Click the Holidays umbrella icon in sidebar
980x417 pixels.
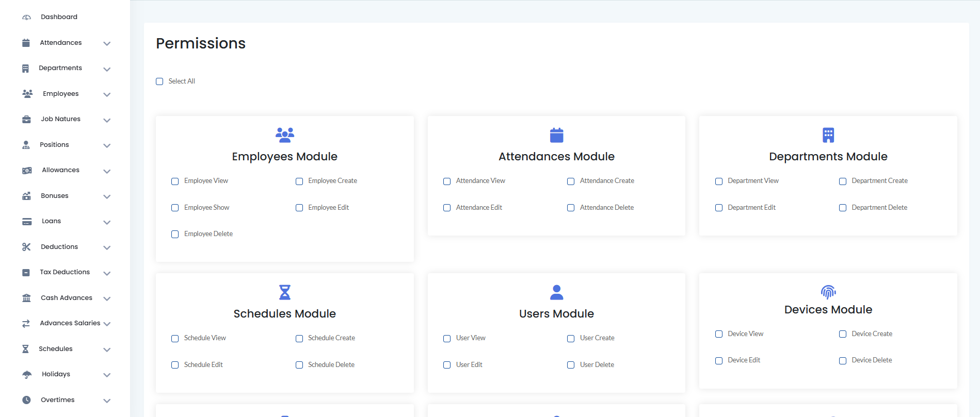click(27, 375)
